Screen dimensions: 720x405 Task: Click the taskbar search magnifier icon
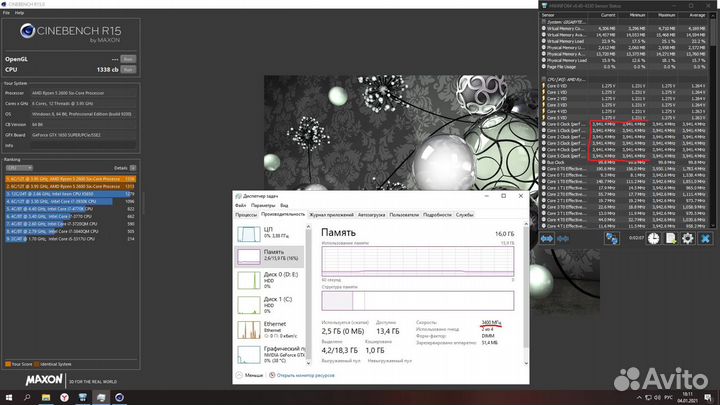(x=29, y=396)
